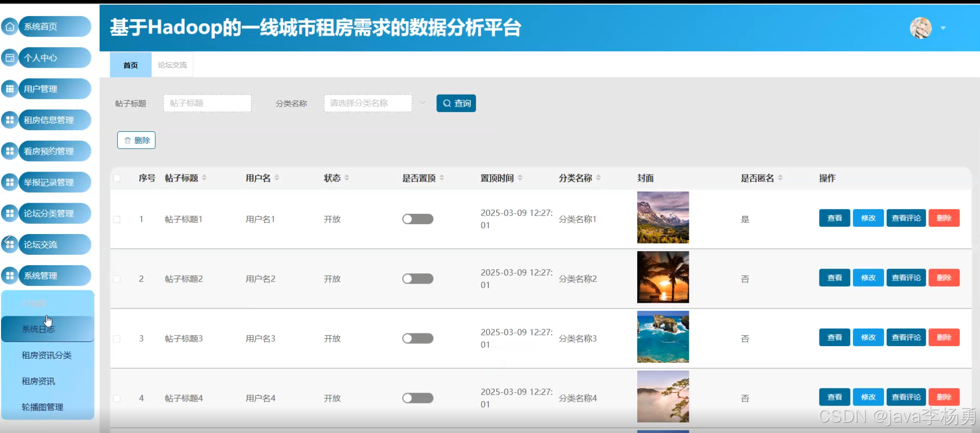Open 系统日志 submenu item
Image resolution: width=980 pixels, height=433 pixels.
48,329
